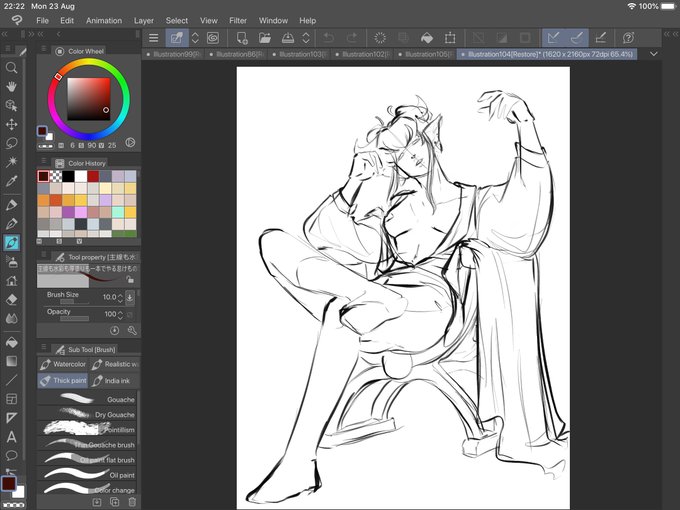Select the Watercolor sub tool group
680x510 pixels.
63,364
